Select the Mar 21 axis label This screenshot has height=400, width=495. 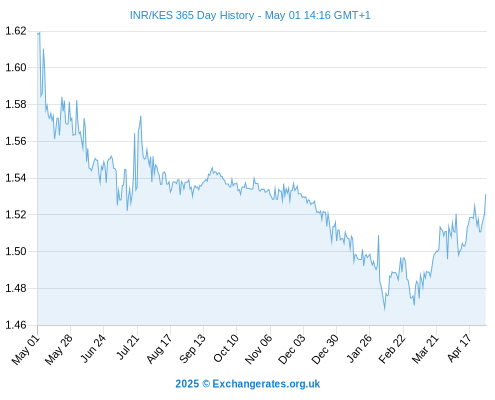[x=425, y=349]
